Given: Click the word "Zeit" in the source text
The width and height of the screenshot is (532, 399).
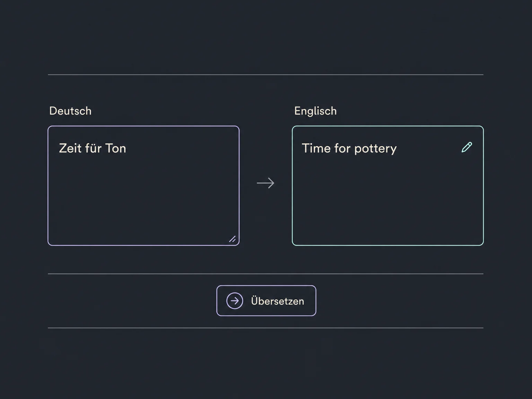Looking at the screenshot, I should click(x=71, y=148).
